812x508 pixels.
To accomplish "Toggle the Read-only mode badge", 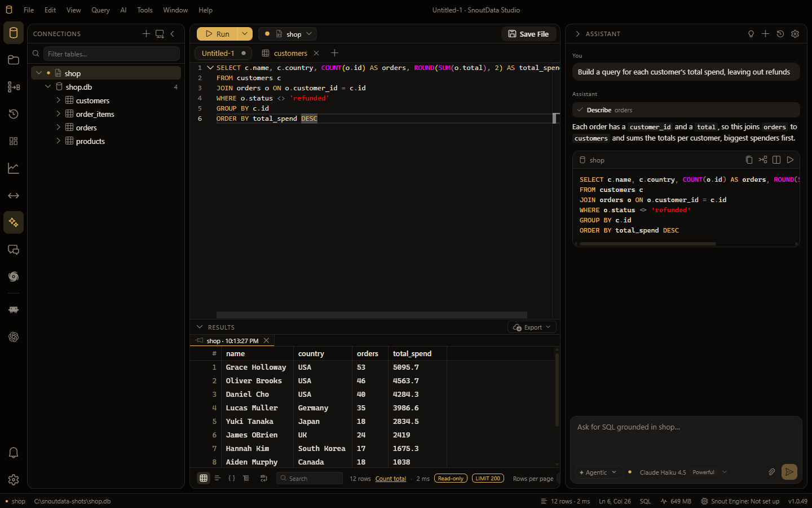I will (451, 479).
